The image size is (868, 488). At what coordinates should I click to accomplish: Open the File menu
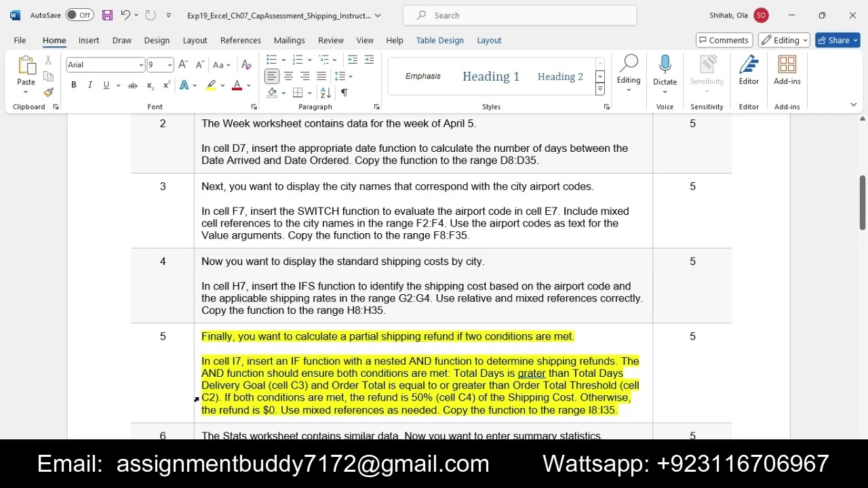(x=20, y=40)
